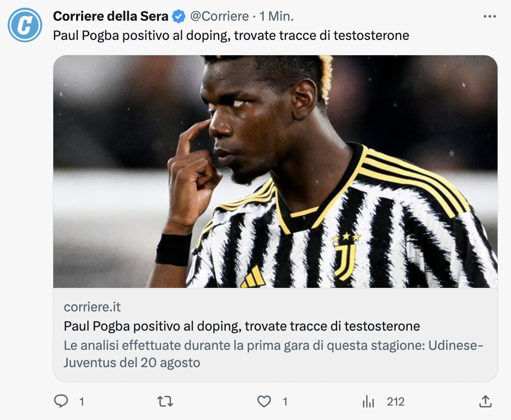The height and width of the screenshot is (420, 511).
Task: Click the like count next to heart
Action: click(285, 402)
